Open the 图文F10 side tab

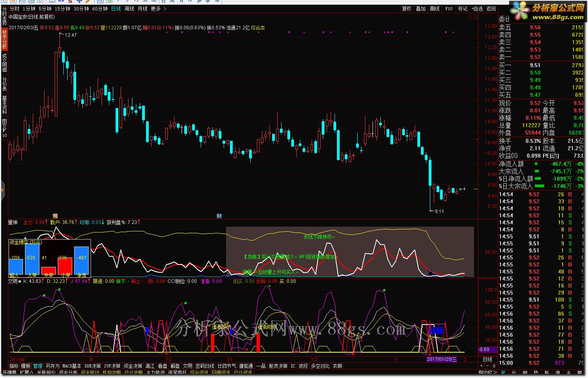pos(4,128)
